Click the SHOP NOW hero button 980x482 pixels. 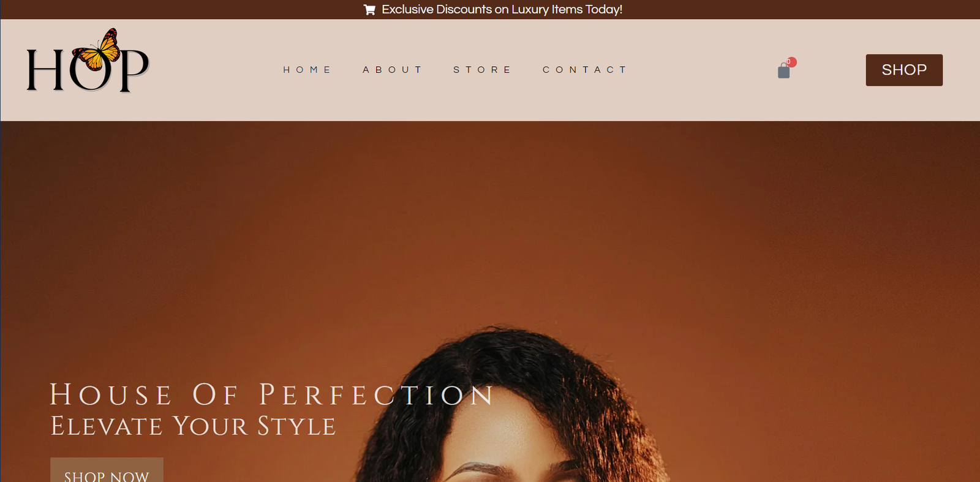[x=107, y=470]
